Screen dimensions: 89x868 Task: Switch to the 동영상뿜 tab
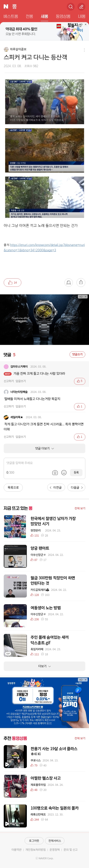[63, 16]
